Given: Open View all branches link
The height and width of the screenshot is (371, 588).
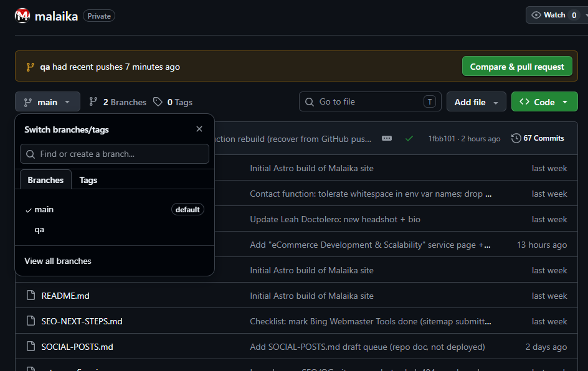Looking at the screenshot, I should point(58,261).
